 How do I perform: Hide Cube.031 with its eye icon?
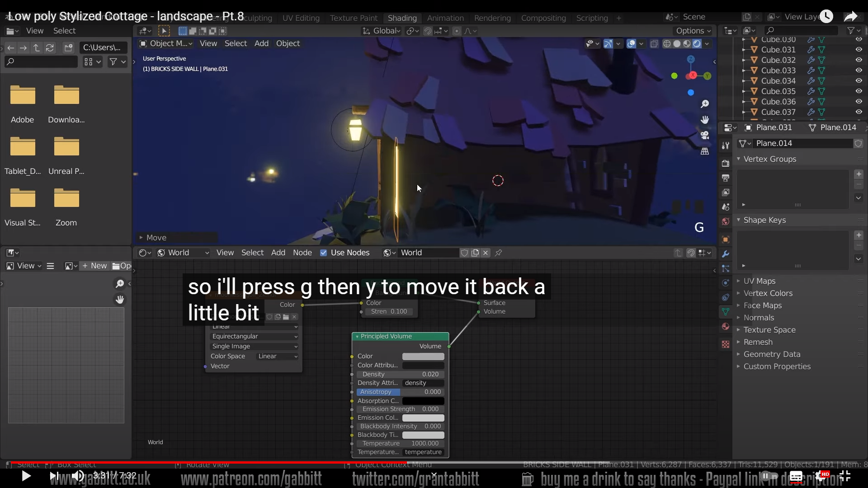point(859,50)
